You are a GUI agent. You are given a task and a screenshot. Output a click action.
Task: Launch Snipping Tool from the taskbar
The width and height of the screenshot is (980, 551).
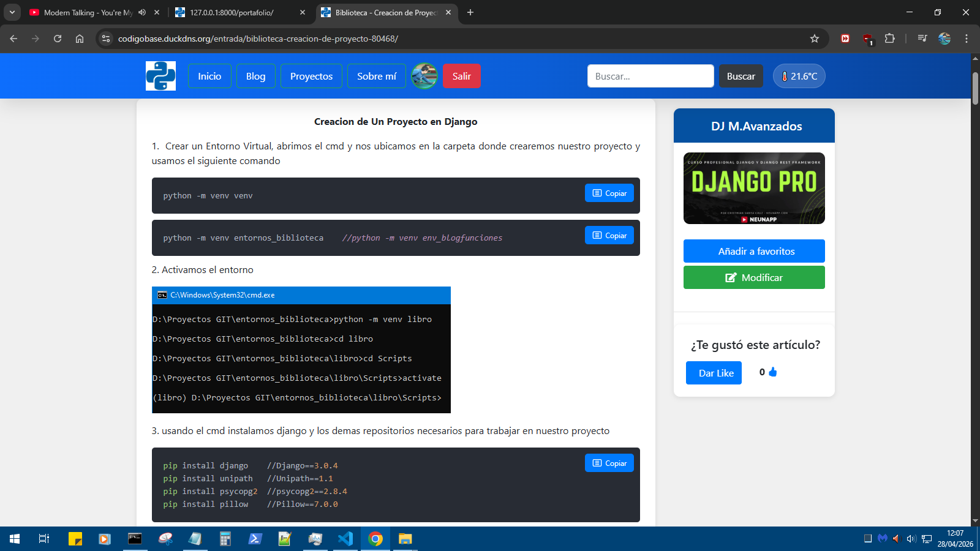(x=165, y=539)
